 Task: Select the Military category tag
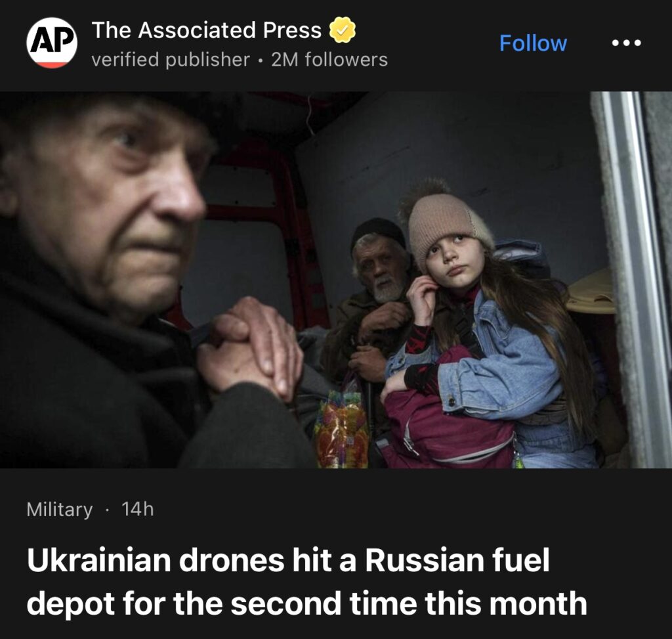[60, 510]
